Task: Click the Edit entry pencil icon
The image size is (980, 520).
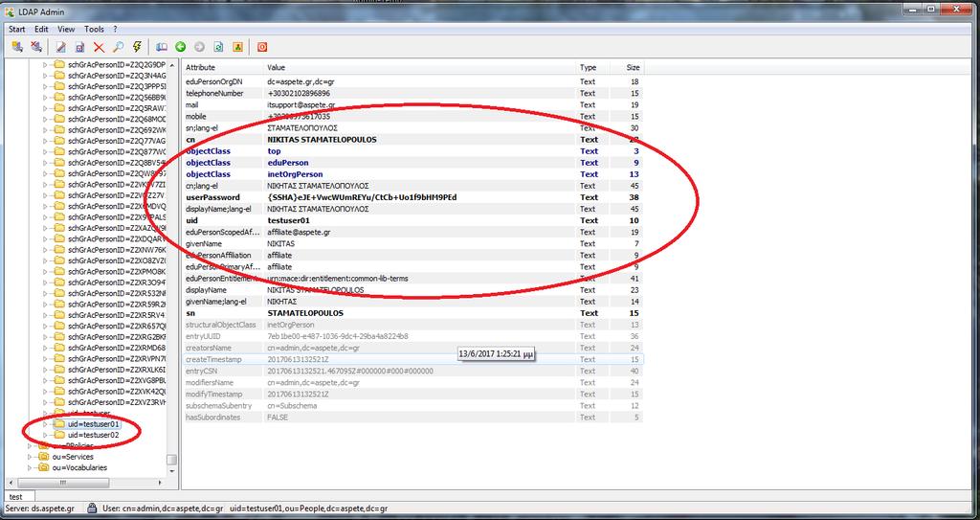Action: [60, 47]
